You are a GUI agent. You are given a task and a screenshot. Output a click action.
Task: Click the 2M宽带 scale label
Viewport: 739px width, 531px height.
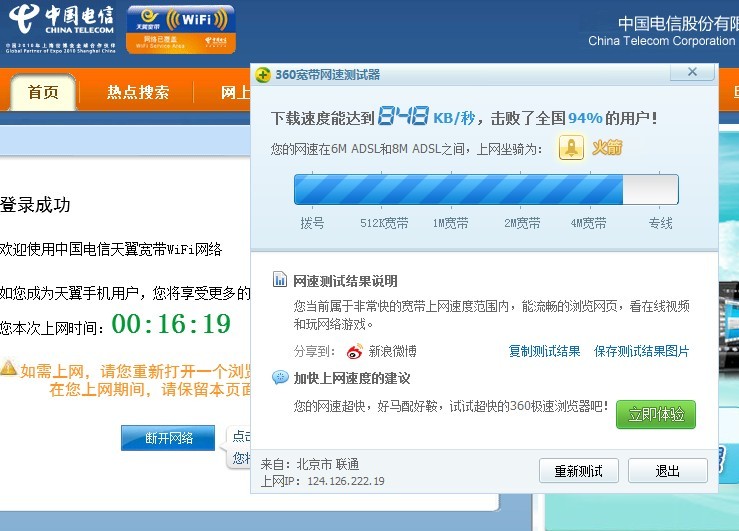coord(522,223)
